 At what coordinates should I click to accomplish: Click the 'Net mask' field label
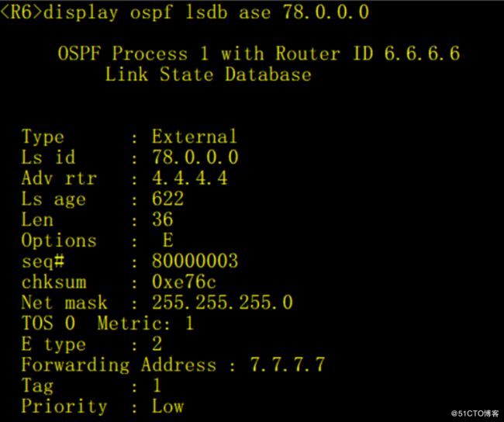(x=64, y=303)
